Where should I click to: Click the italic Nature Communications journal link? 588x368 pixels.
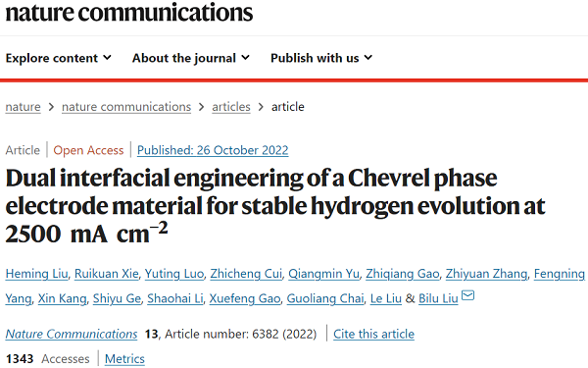pyautogui.click(x=72, y=334)
